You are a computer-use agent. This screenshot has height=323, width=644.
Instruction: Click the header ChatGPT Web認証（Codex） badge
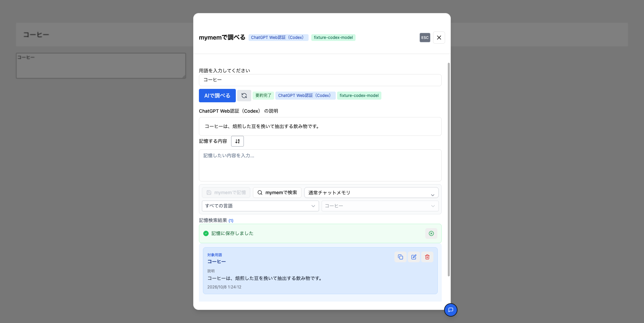(278, 38)
